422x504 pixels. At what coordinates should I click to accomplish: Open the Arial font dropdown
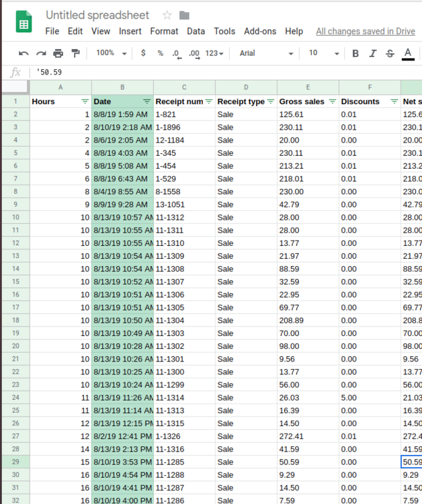click(266, 53)
